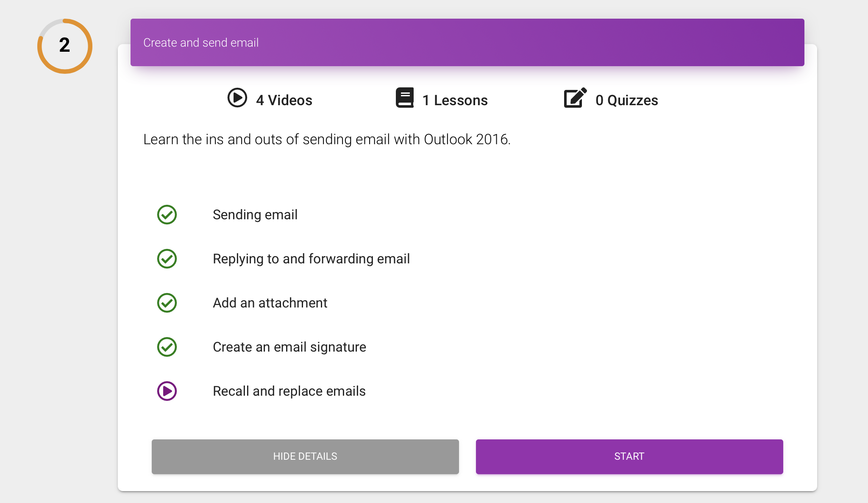Collapse module with Hide Details button
The height and width of the screenshot is (503, 868).
pos(305,456)
